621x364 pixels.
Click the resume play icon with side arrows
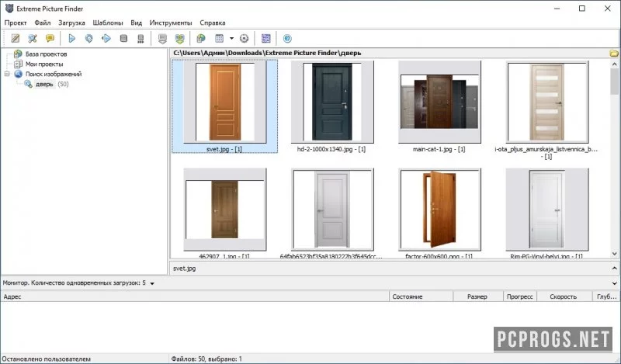coord(106,39)
